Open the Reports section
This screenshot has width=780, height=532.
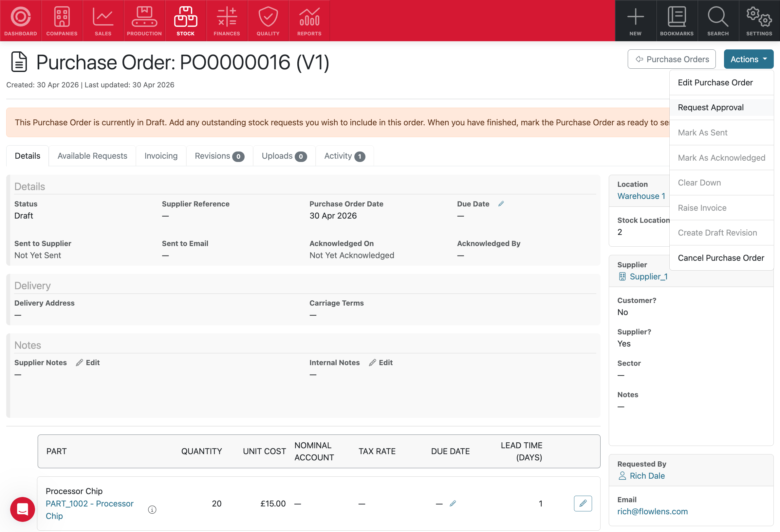coord(309,21)
